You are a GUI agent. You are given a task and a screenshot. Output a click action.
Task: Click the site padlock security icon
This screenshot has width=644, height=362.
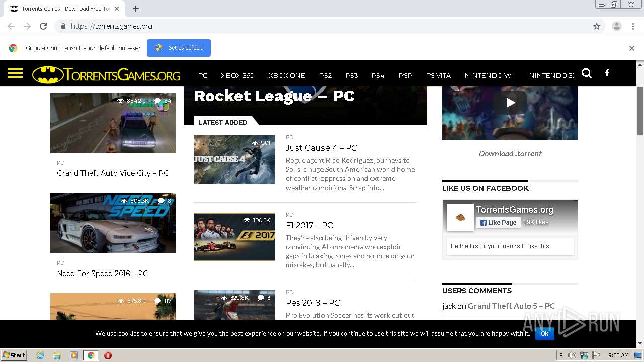pyautogui.click(x=63, y=26)
